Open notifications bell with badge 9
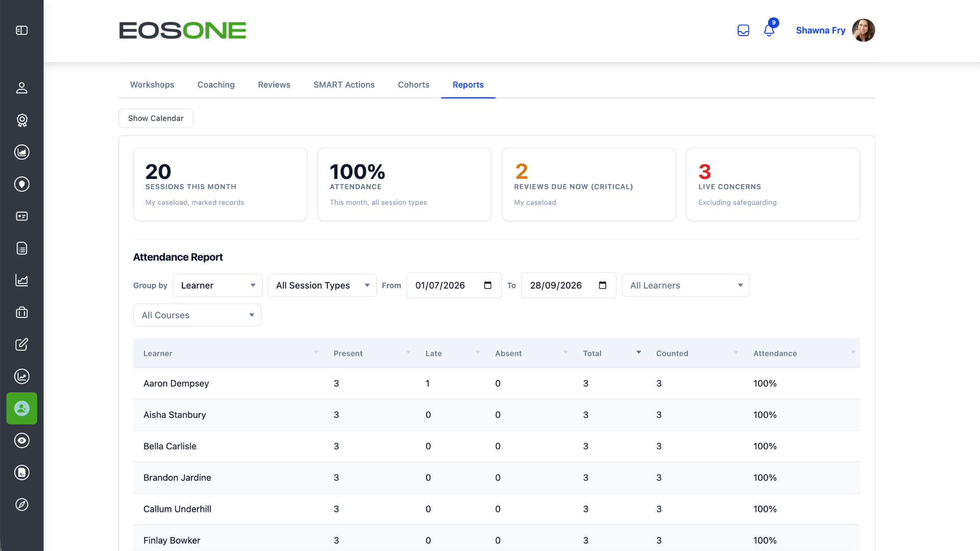Screen dimensions: 980x551 pyautogui.click(x=769, y=30)
